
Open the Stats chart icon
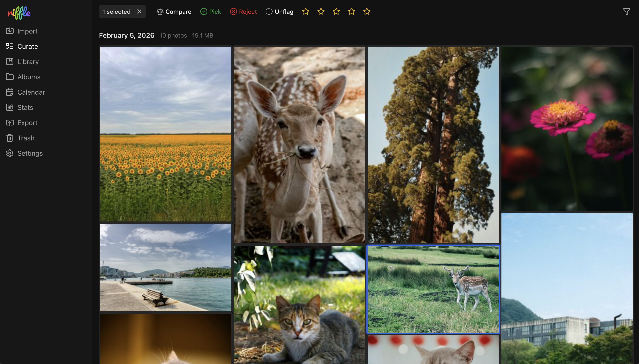pos(10,108)
